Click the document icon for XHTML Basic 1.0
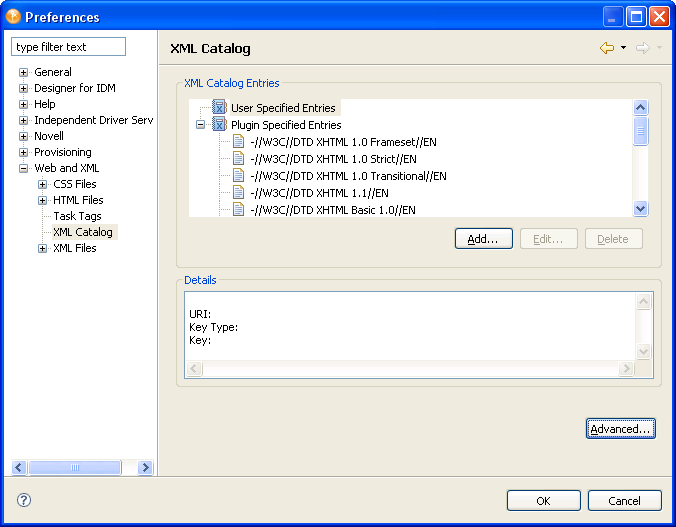 click(x=238, y=210)
